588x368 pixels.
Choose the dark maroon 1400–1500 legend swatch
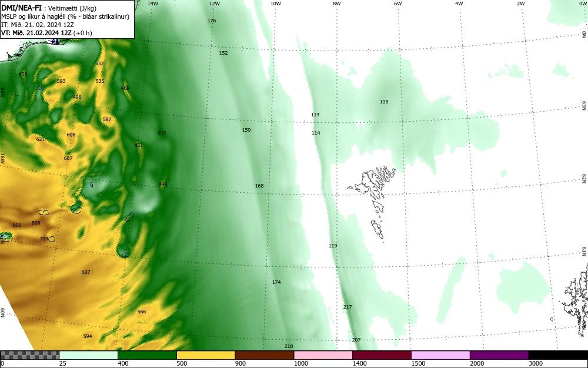point(382,355)
